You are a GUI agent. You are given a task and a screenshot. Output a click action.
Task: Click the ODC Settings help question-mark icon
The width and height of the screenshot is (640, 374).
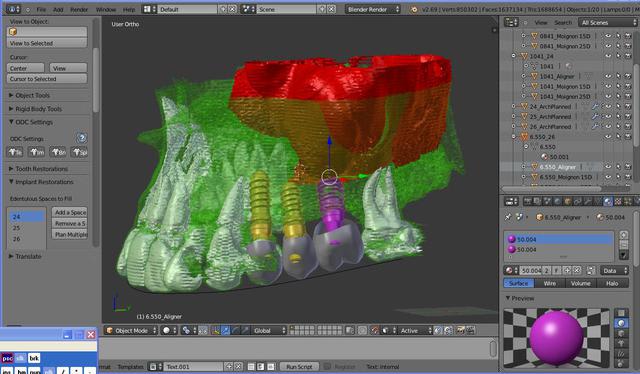coord(81,138)
